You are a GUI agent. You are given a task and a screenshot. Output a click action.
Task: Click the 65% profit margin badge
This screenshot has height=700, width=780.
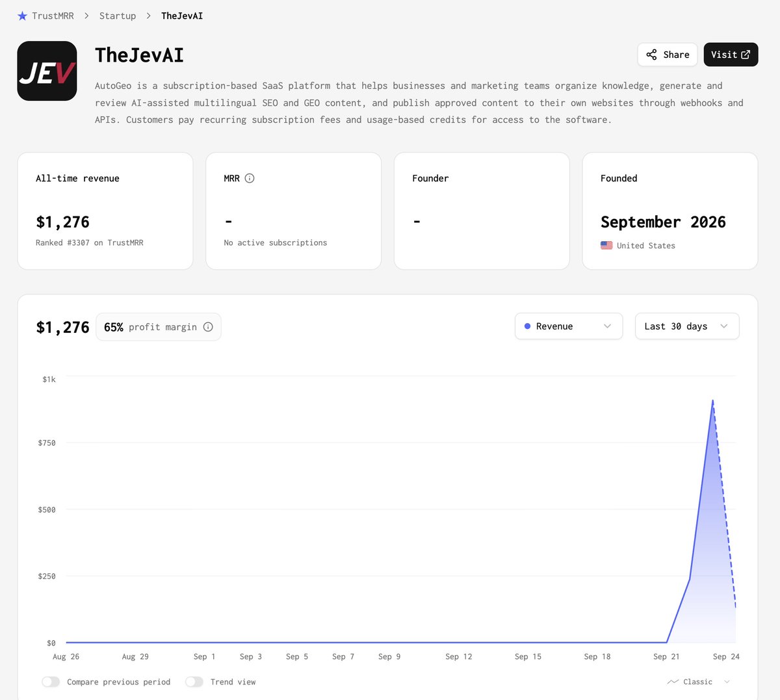[159, 327]
